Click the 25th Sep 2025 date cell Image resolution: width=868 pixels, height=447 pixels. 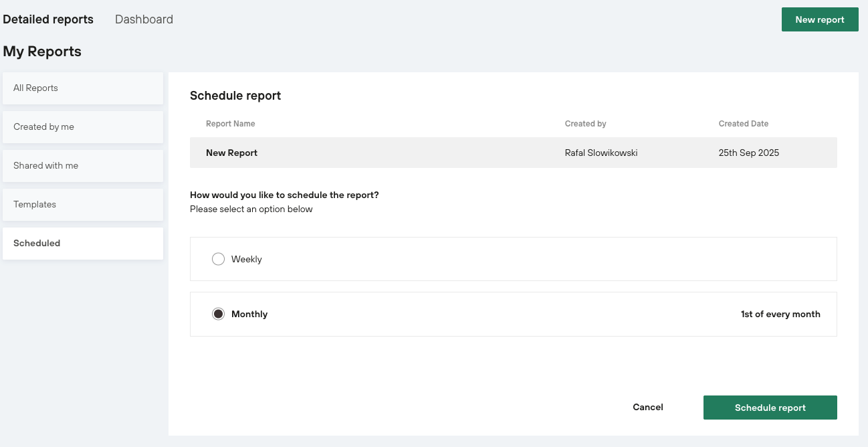click(748, 153)
